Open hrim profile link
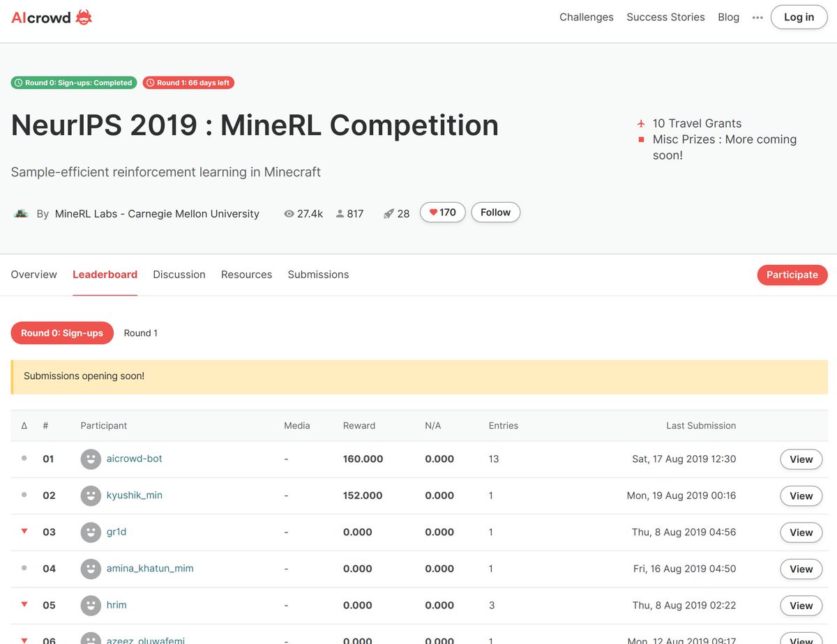 point(116,605)
